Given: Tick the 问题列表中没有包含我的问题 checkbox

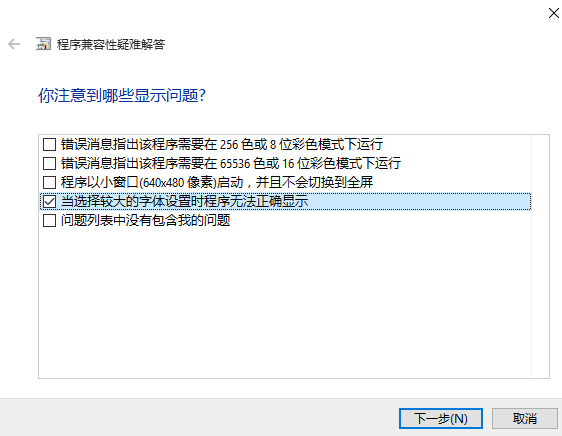Looking at the screenshot, I should (x=49, y=221).
